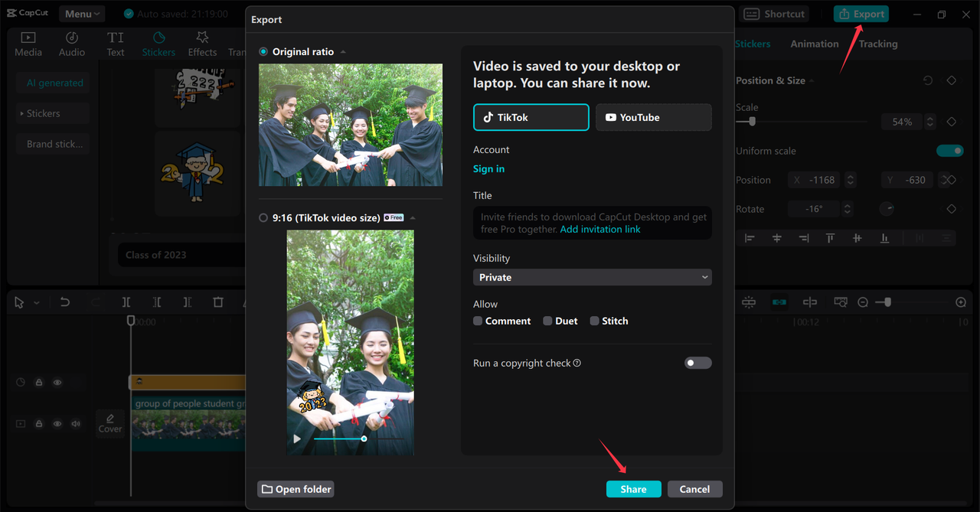
Task: Click Add invitation link
Action: pos(600,230)
